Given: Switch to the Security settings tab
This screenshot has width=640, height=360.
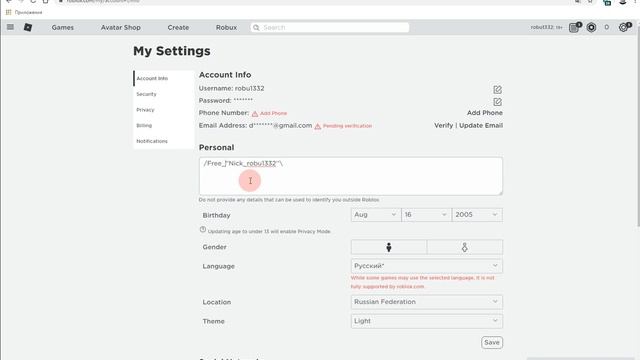Looking at the screenshot, I should [x=163, y=94].
